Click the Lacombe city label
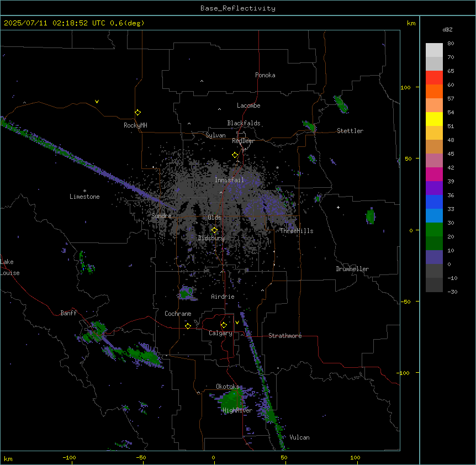Viewport: 476px width, 465px height. [x=248, y=105]
